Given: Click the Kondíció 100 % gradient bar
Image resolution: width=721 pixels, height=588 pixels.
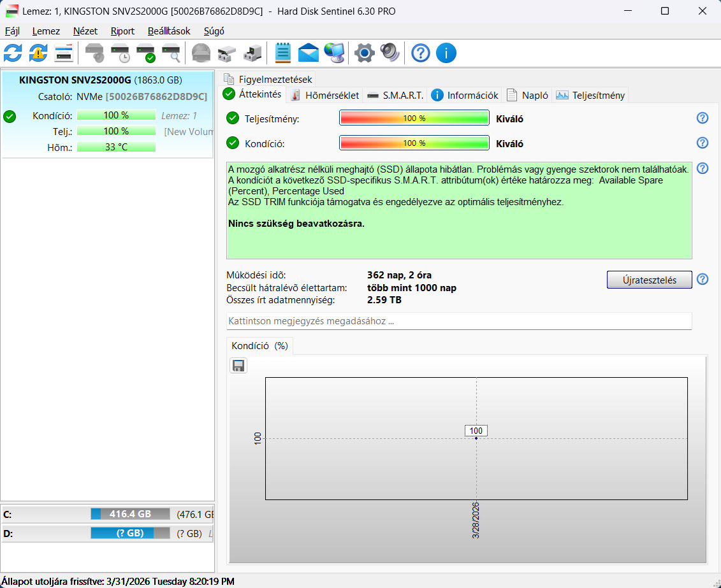Looking at the screenshot, I should tap(414, 143).
